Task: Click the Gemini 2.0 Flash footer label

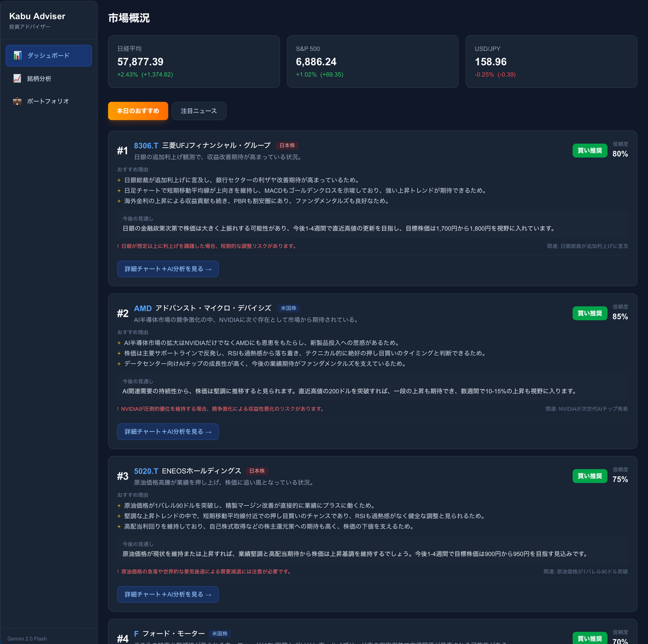Action: (27, 639)
